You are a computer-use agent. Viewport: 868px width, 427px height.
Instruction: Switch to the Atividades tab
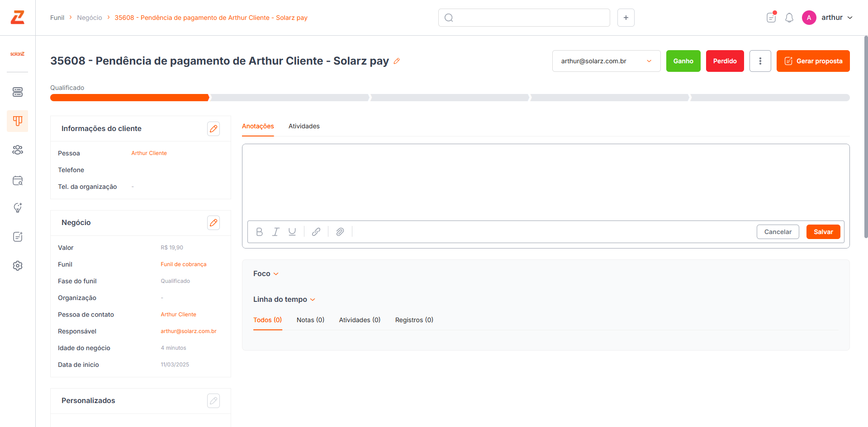point(304,126)
